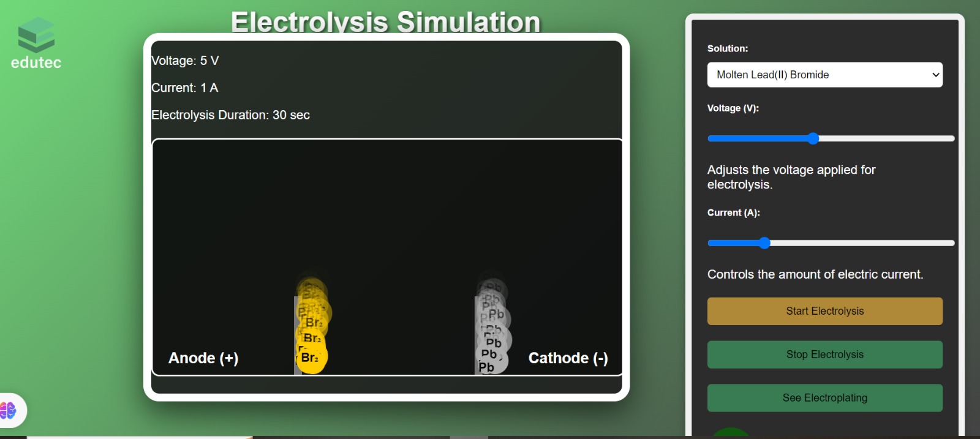Click the edutec brand name text

click(36, 62)
